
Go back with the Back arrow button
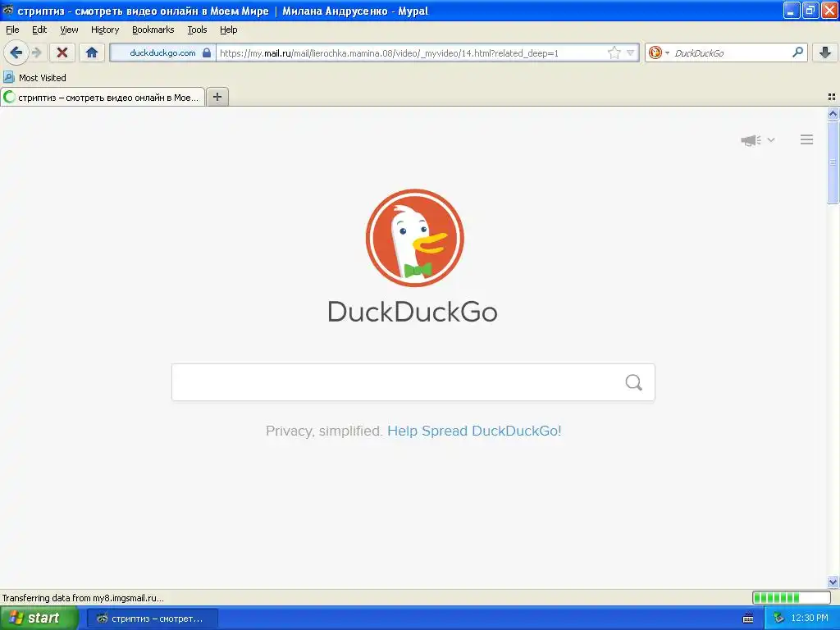(x=16, y=52)
